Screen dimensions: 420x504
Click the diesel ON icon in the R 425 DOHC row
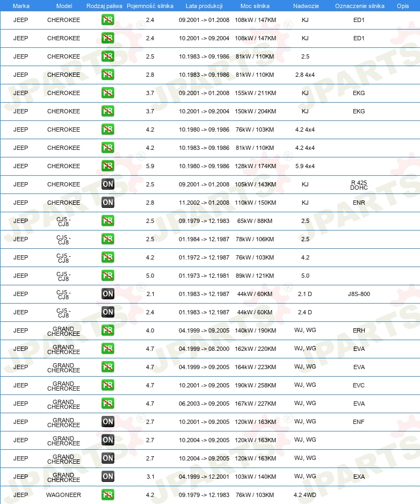107,184
